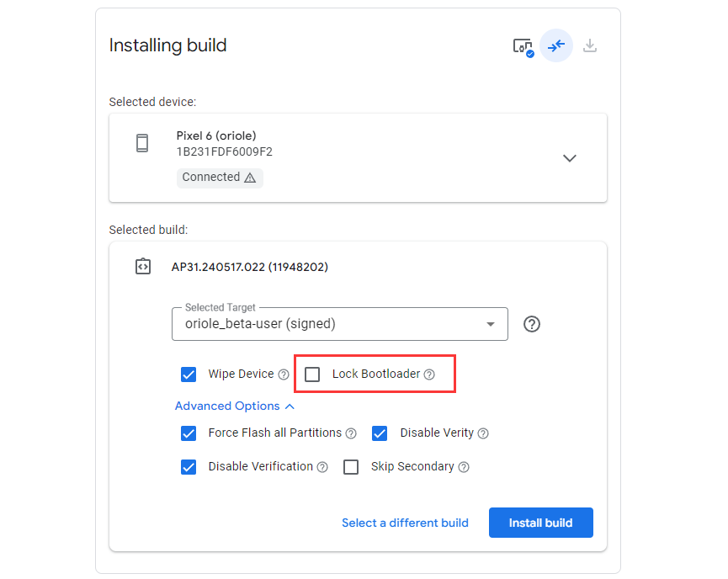
Task: Click the download icon in the header
Action: coord(590,45)
